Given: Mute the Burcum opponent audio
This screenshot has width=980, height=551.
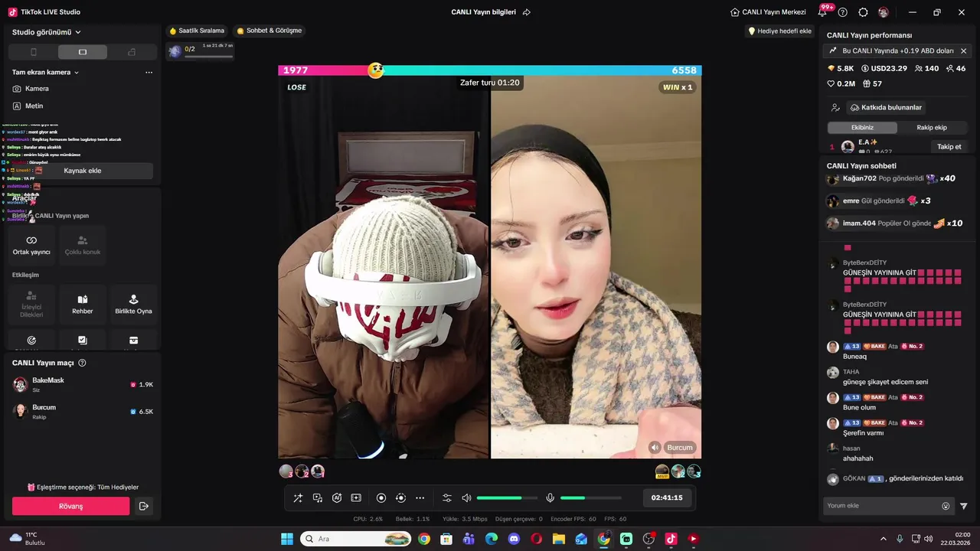Looking at the screenshot, I should pos(655,448).
